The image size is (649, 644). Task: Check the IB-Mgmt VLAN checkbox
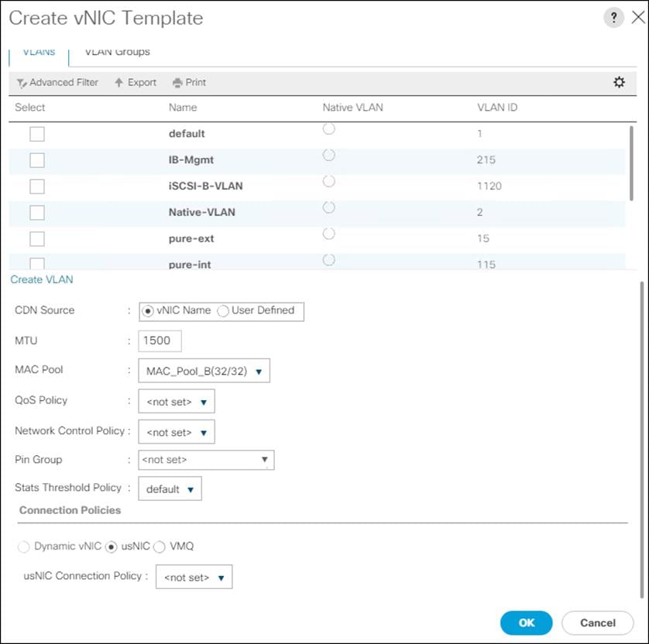37,160
